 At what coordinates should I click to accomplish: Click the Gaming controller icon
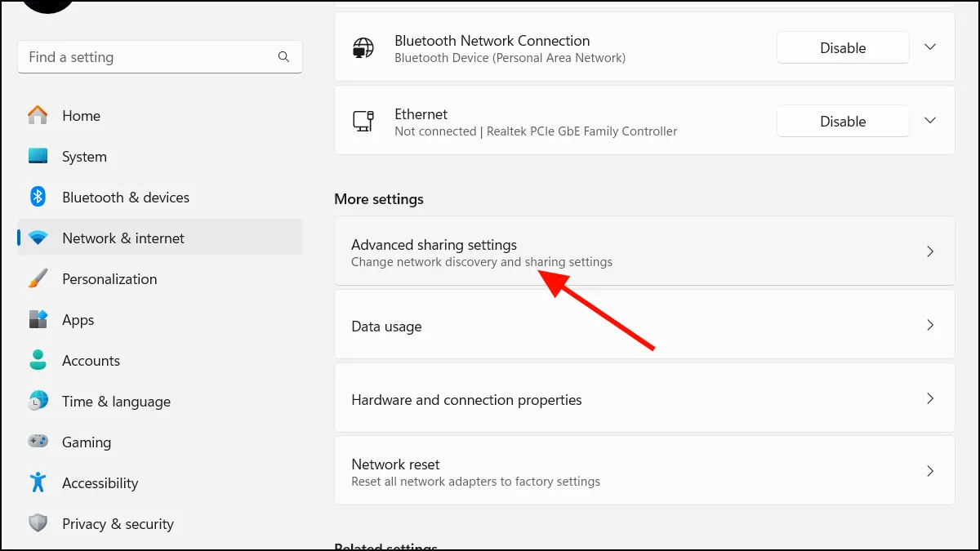click(x=38, y=442)
